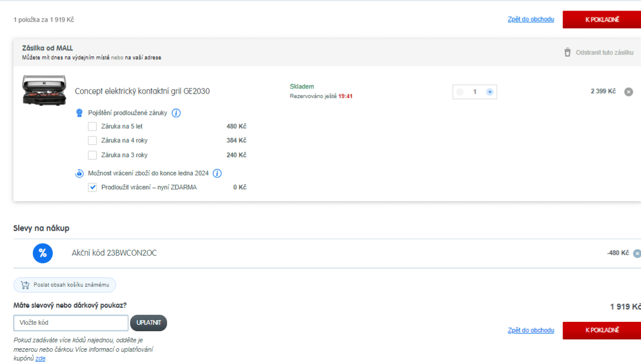This screenshot has width=641, height=364.
Task: Follow top Zpět do obchodu link
Action: click(x=531, y=19)
